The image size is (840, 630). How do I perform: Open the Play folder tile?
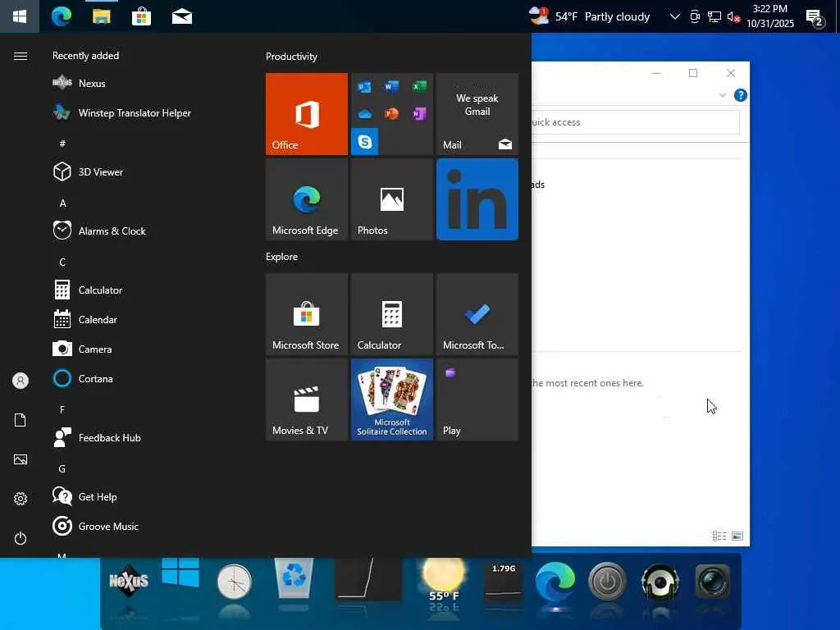[477, 399]
